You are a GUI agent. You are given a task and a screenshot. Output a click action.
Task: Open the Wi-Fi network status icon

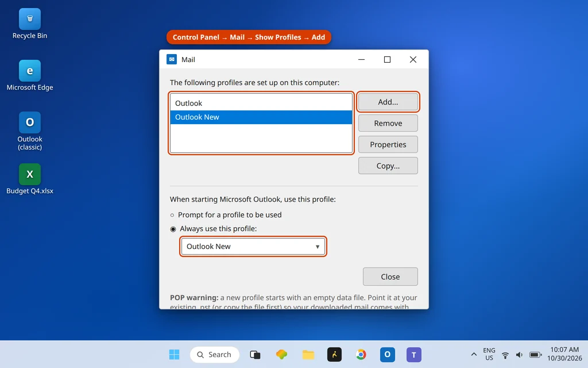[x=505, y=355]
